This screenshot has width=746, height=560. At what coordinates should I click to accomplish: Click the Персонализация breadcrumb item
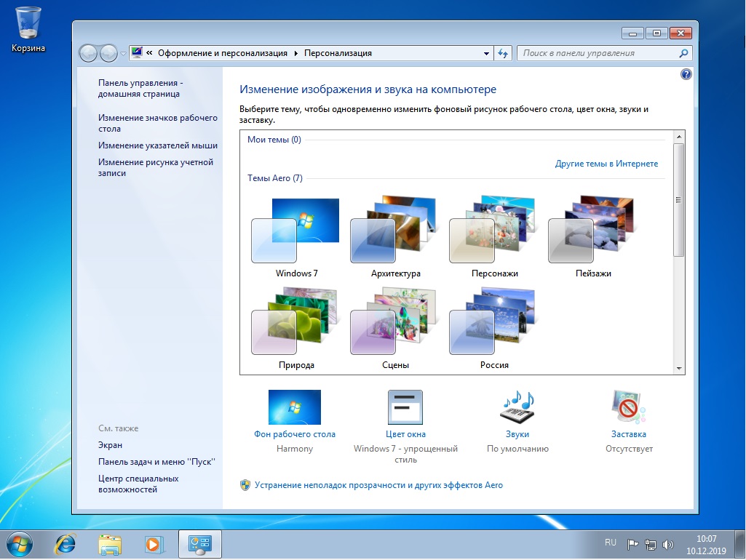click(x=338, y=53)
